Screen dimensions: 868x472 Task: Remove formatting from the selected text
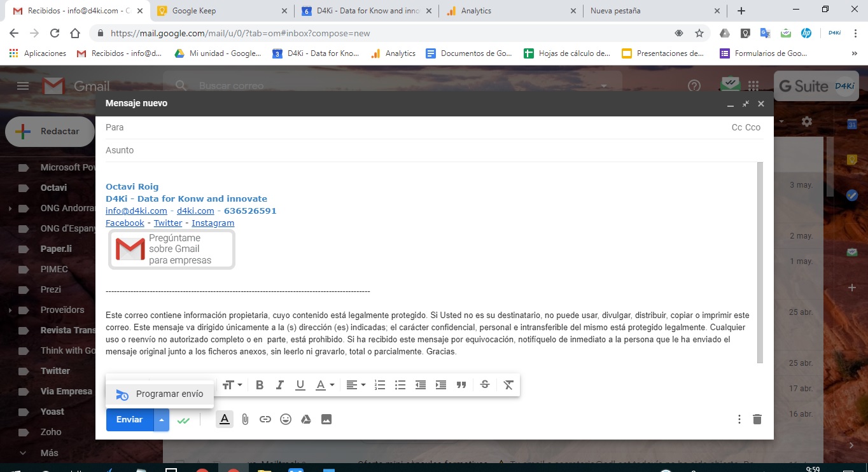point(508,385)
